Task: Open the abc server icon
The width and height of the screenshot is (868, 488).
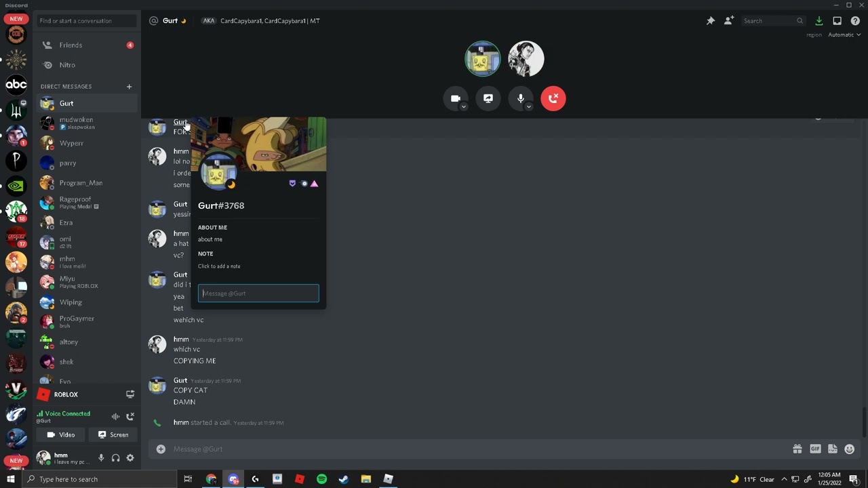Action: coord(16,85)
